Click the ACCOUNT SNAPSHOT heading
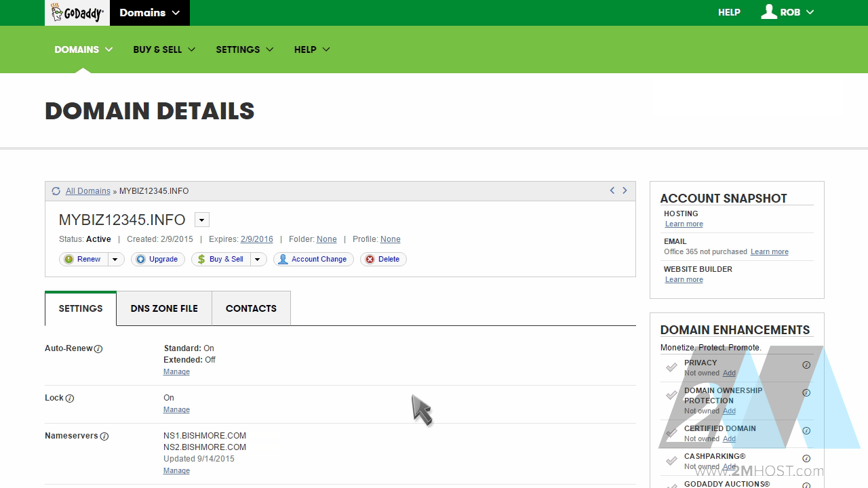This screenshot has width=868, height=488. (724, 199)
